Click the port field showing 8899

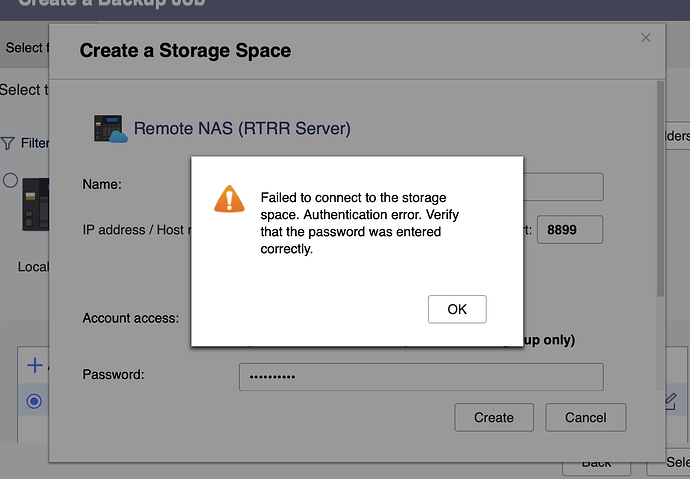pyautogui.click(x=570, y=230)
